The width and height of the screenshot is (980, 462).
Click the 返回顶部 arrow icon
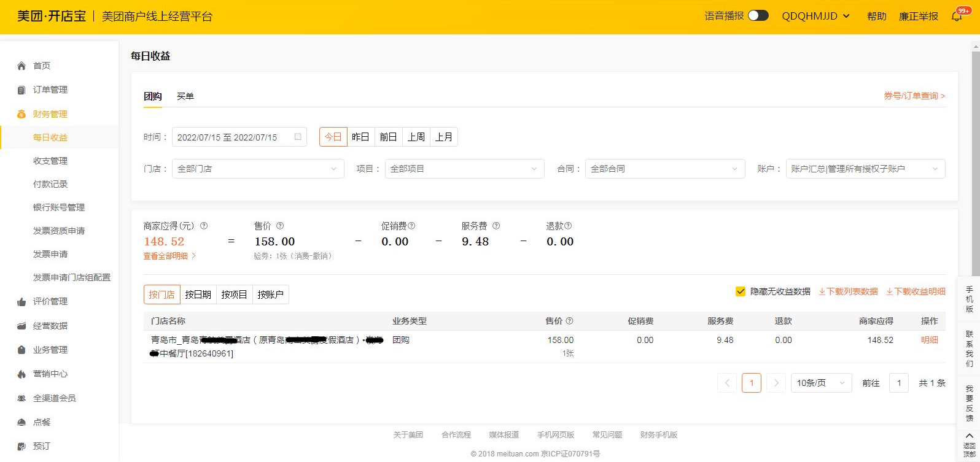970,436
